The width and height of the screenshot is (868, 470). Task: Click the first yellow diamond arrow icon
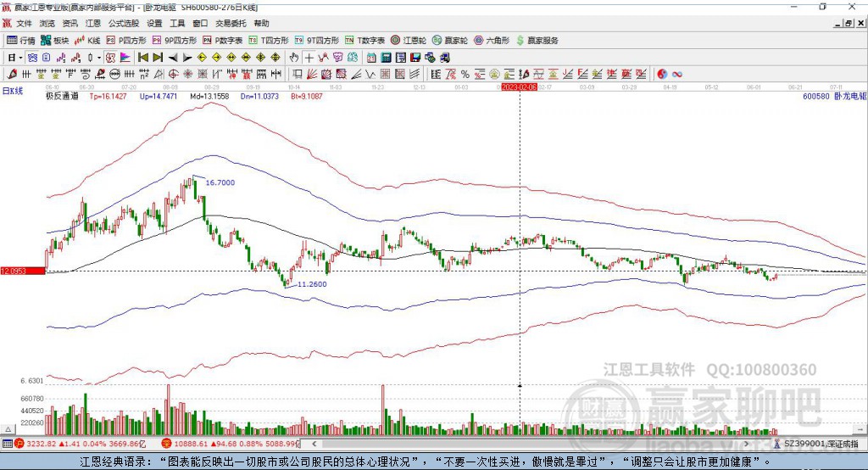tap(202, 58)
